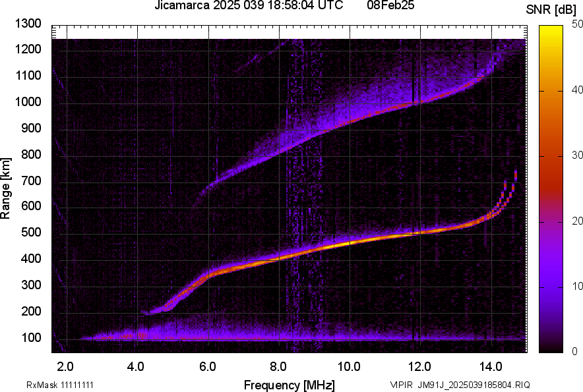This screenshot has width=583, height=392.
Task: Click the 'SNR [dB]' colorbar heading
Action: [551, 10]
